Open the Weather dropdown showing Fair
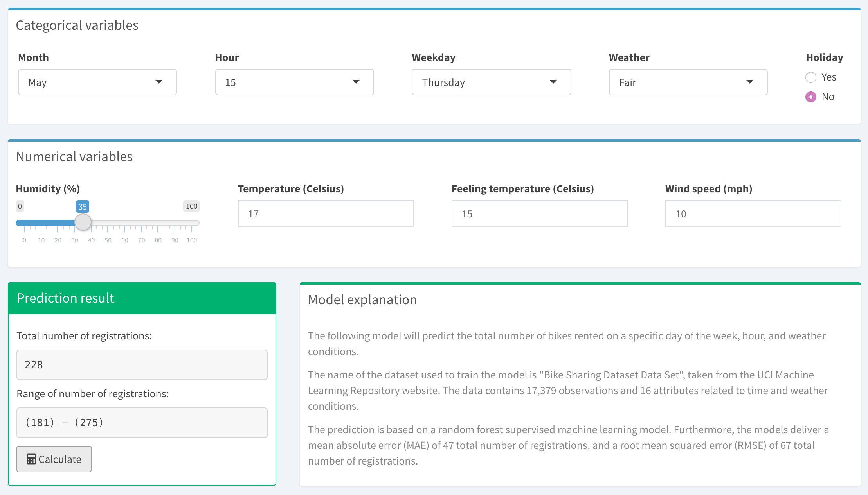The width and height of the screenshot is (868, 495). coord(688,82)
